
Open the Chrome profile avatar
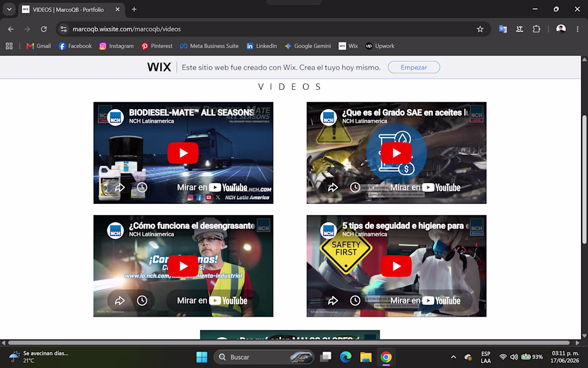click(x=561, y=29)
